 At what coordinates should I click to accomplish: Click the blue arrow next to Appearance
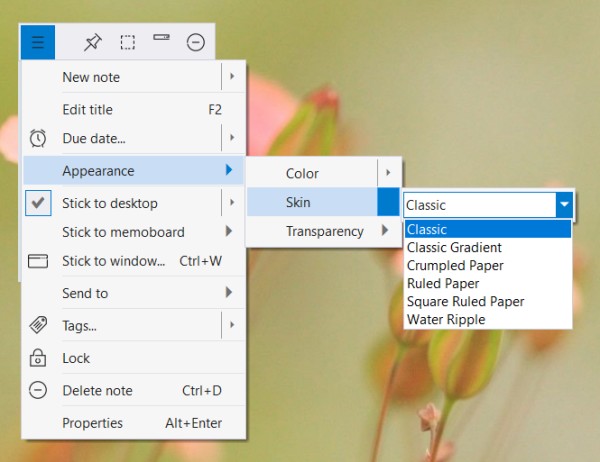point(229,170)
